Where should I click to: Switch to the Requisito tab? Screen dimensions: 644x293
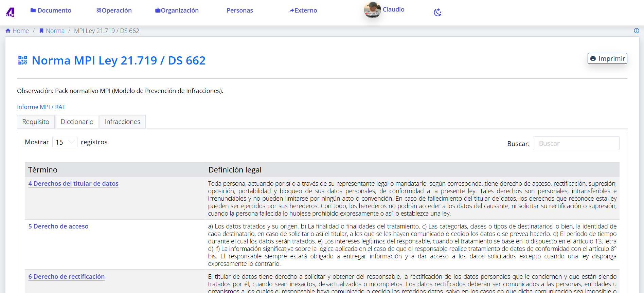(x=36, y=122)
